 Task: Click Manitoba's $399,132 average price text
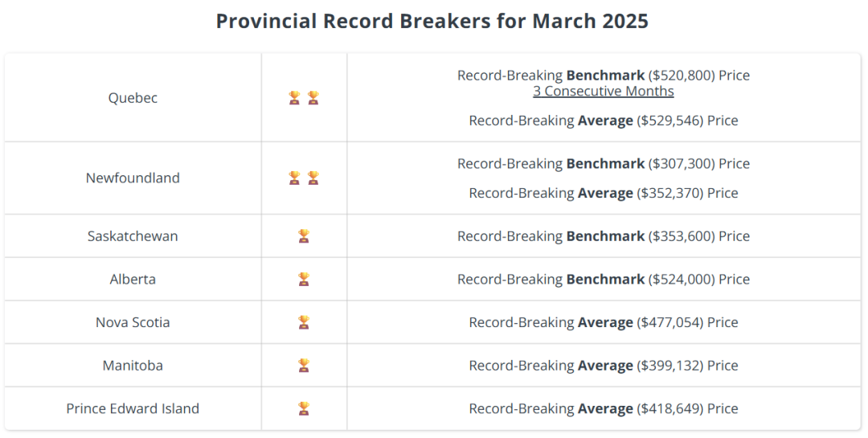point(604,366)
